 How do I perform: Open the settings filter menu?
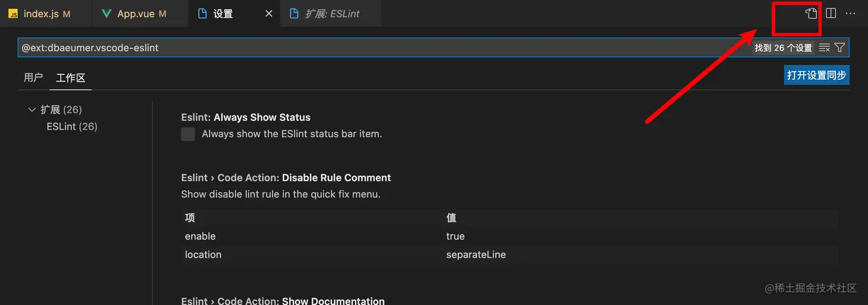point(839,48)
